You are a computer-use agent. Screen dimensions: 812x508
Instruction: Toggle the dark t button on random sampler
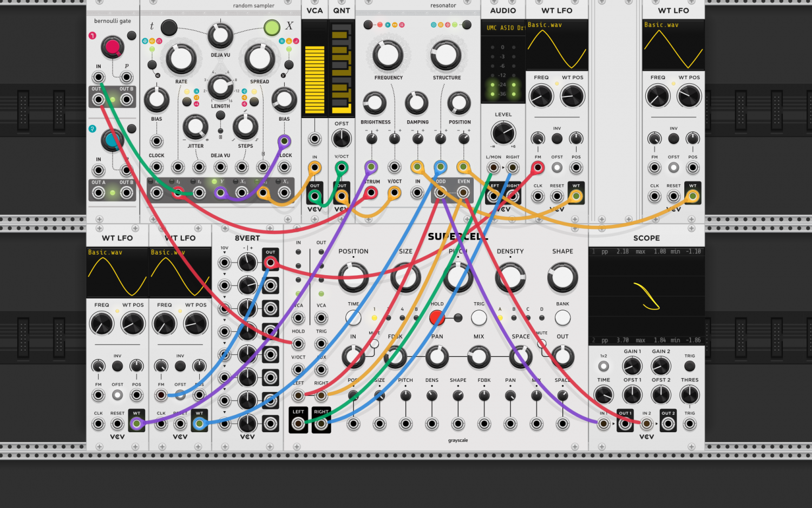click(x=169, y=27)
